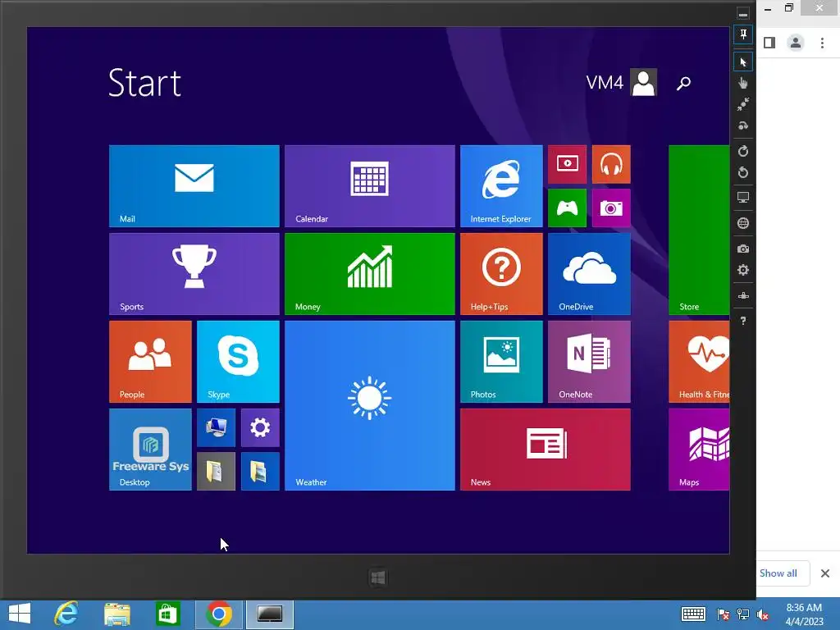This screenshot has width=840, height=630.
Task: Open the VM4 user account menu
Action: click(x=622, y=83)
